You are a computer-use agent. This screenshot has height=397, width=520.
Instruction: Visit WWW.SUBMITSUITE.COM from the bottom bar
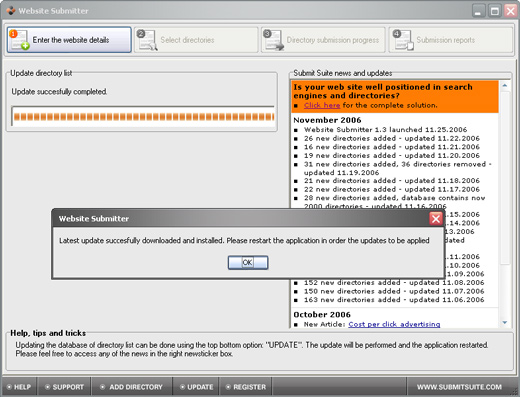click(459, 387)
